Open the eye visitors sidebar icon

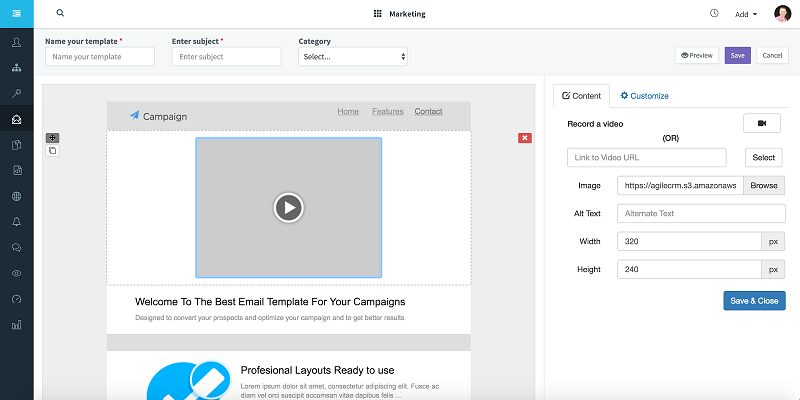16,273
